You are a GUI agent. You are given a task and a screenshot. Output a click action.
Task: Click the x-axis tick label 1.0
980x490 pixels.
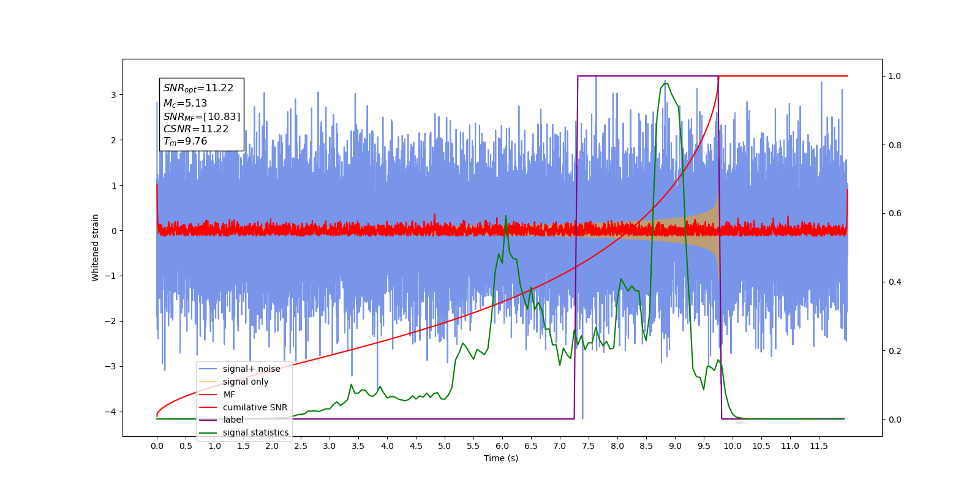tap(214, 446)
